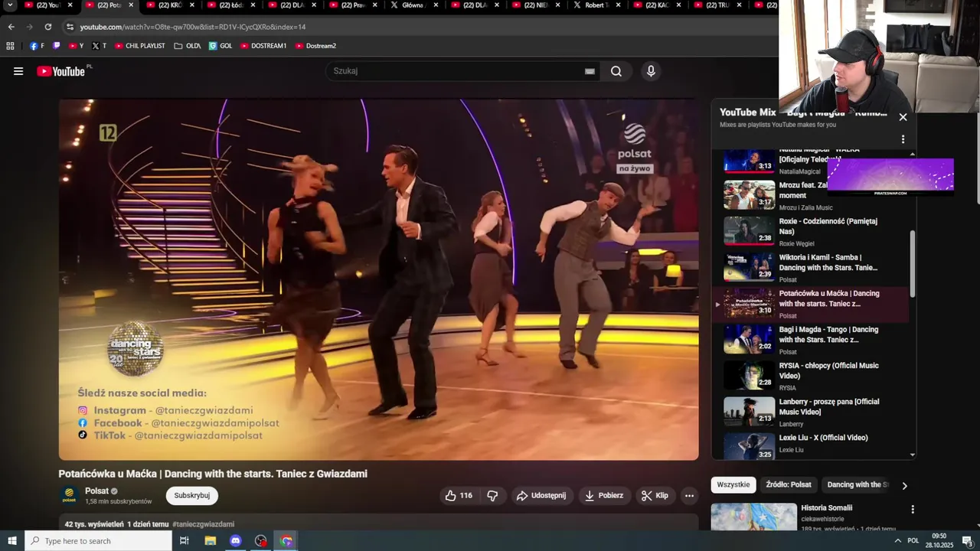This screenshot has width=980, height=551.
Task: Open Mix playlist three-dot options menu
Action: (x=903, y=139)
